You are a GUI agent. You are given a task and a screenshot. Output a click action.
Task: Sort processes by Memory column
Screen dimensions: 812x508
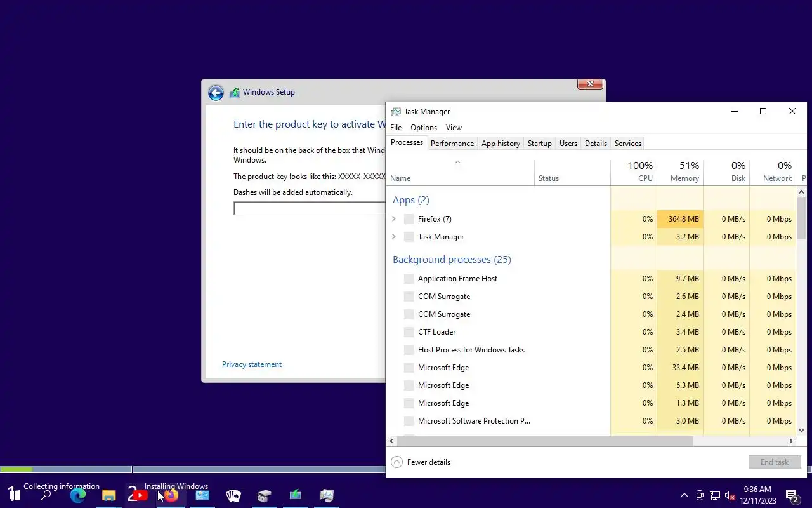(x=680, y=171)
